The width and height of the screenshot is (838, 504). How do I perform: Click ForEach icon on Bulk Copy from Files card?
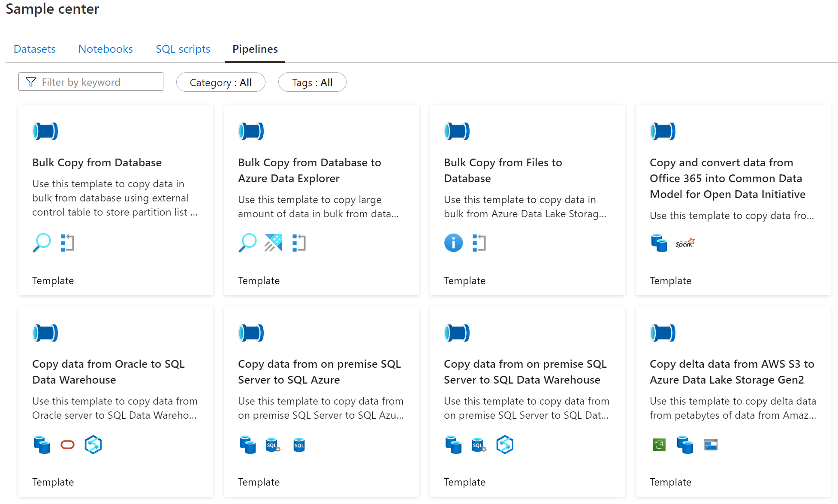(479, 243)
